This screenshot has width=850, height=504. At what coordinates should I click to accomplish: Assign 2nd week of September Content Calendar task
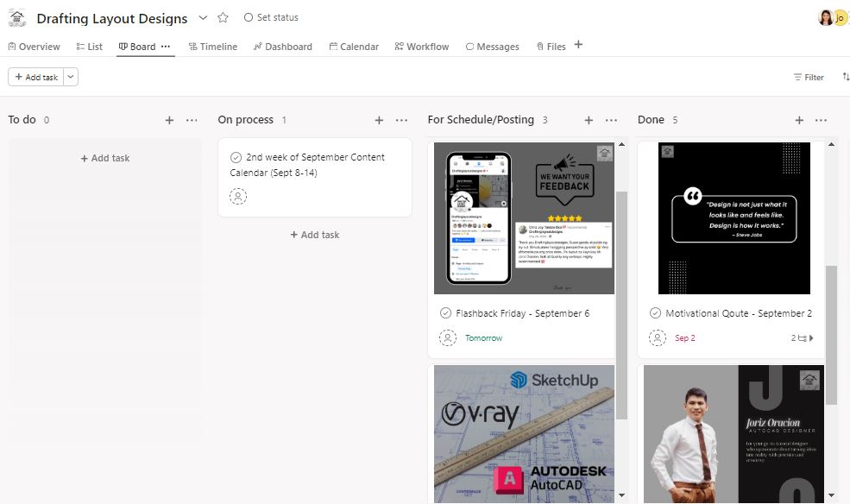pos(238,196)
